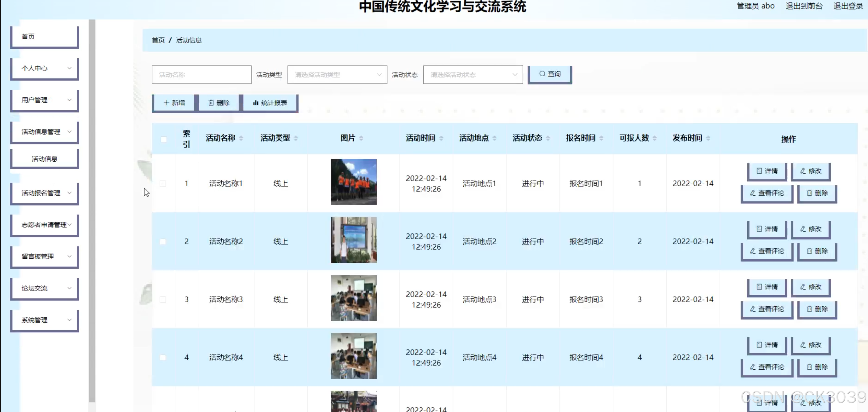The width and height of the screenshot is (868, 412).
Task: Sort by 发布时间 using header arrows
Action: point(708,138)
